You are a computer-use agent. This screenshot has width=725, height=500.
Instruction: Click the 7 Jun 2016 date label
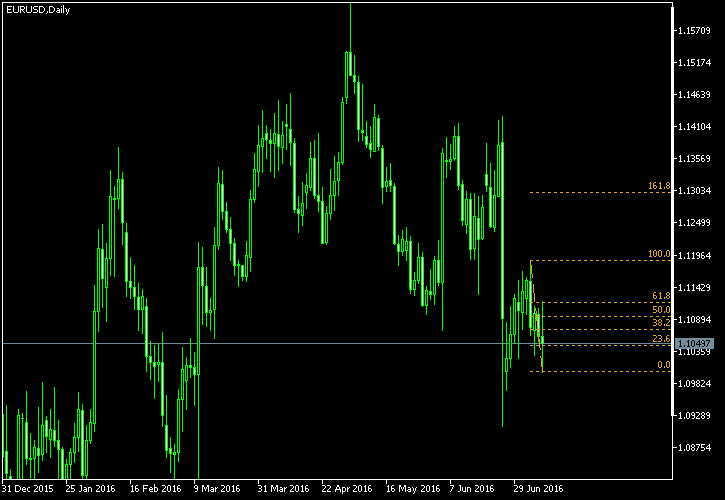[472, 489]
